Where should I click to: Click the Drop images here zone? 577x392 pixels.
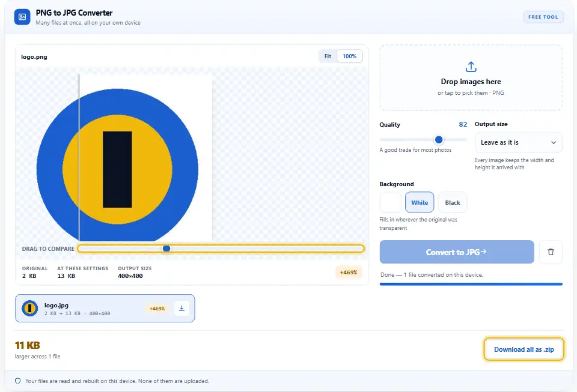point(471,78)
